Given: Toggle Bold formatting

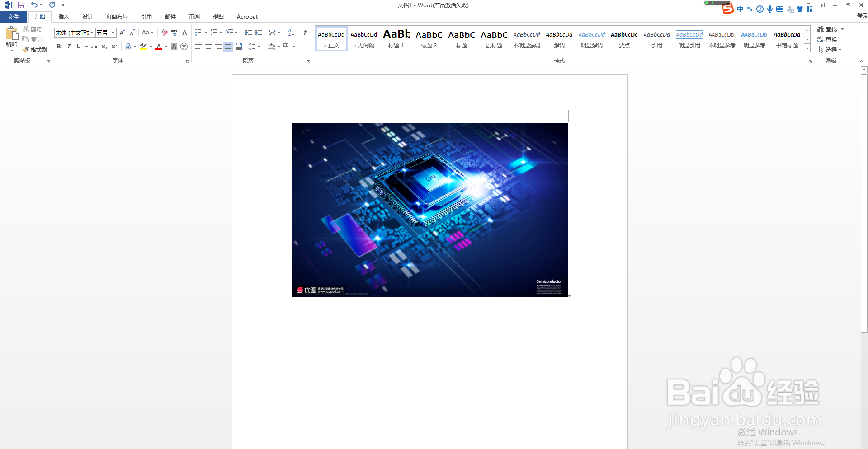Looking at the screenshot, I should 59,47.
